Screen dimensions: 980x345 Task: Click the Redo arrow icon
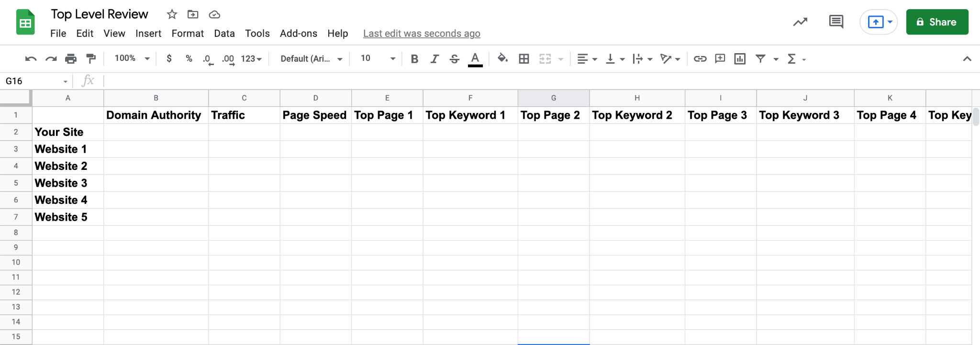(x=51, y=59)
